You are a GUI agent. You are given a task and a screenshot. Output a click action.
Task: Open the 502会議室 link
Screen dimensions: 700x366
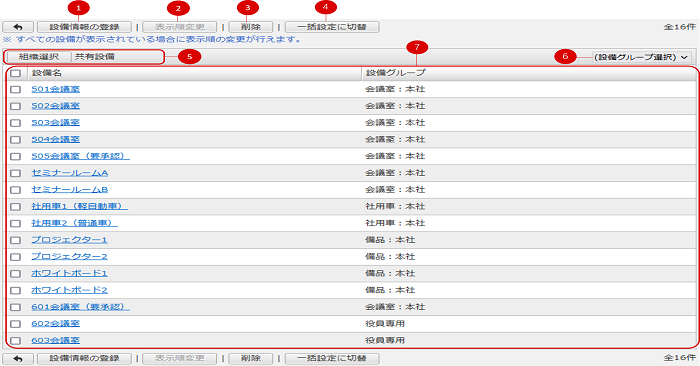pos(56,106)
